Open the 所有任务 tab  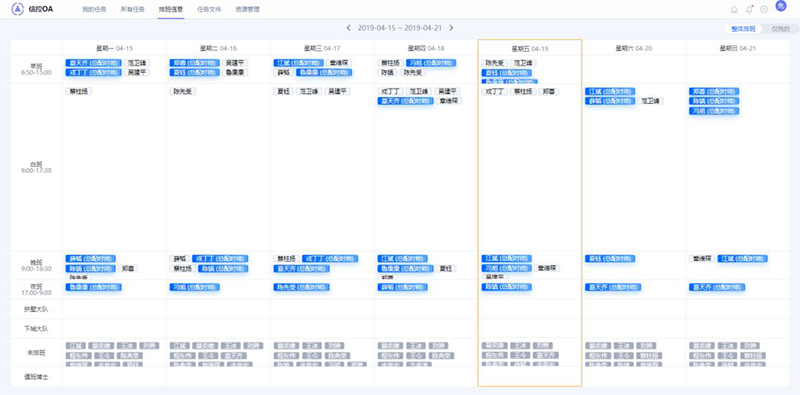133,9
